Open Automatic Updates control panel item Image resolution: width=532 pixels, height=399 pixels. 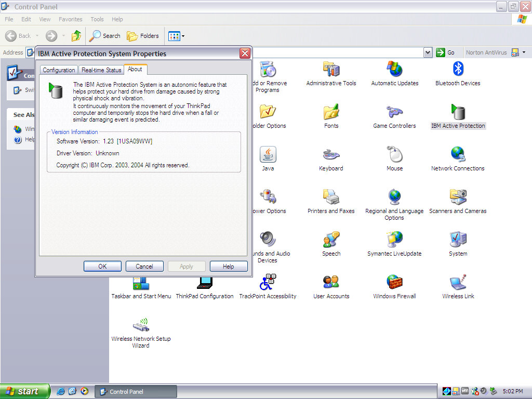coord(394,69)
